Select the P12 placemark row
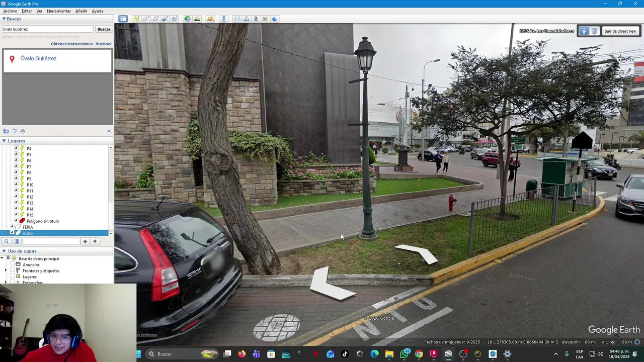Image resolution: width=644 pixels, height=362 pixels. point(30,197)
